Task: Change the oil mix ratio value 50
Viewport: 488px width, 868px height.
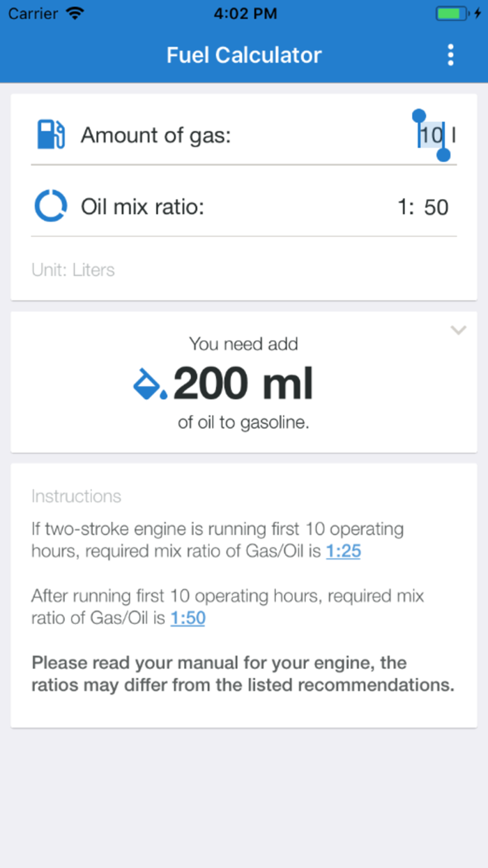Action: click(436, 207)
